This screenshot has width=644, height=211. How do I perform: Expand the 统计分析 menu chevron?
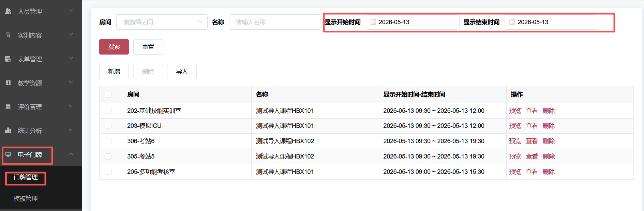[x=71, y=130]
